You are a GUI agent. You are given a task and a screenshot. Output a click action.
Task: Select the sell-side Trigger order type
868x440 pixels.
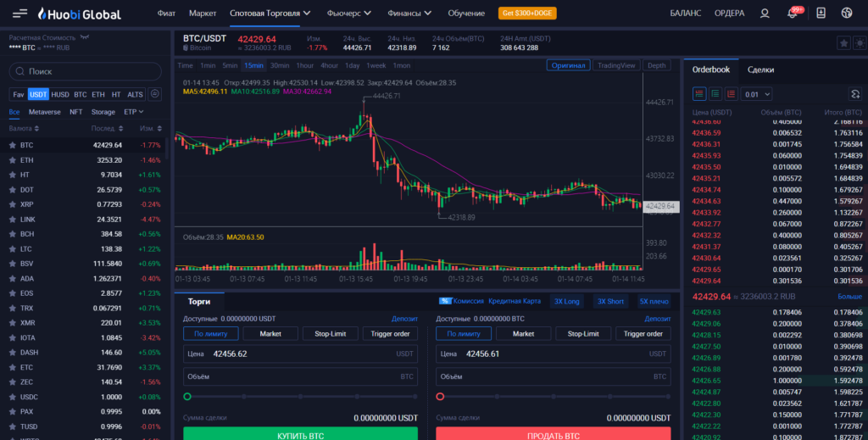click(643, 334)
